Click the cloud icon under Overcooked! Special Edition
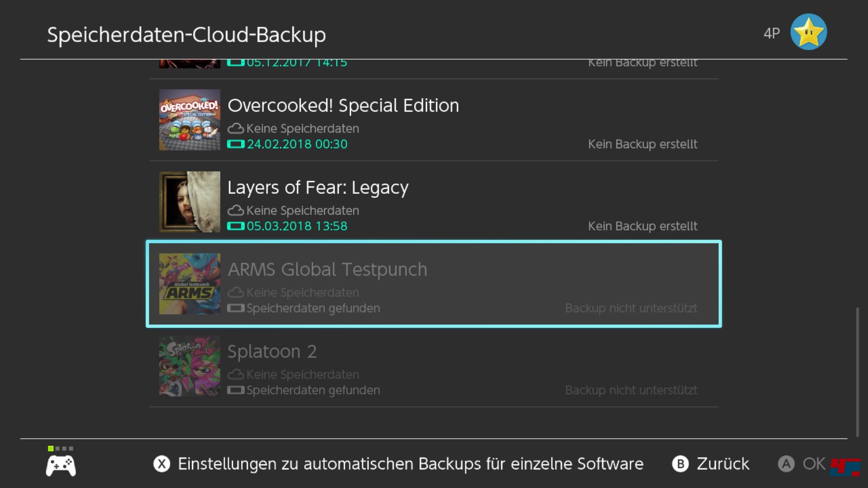This screenshot has width=868, height=488. 235,129
